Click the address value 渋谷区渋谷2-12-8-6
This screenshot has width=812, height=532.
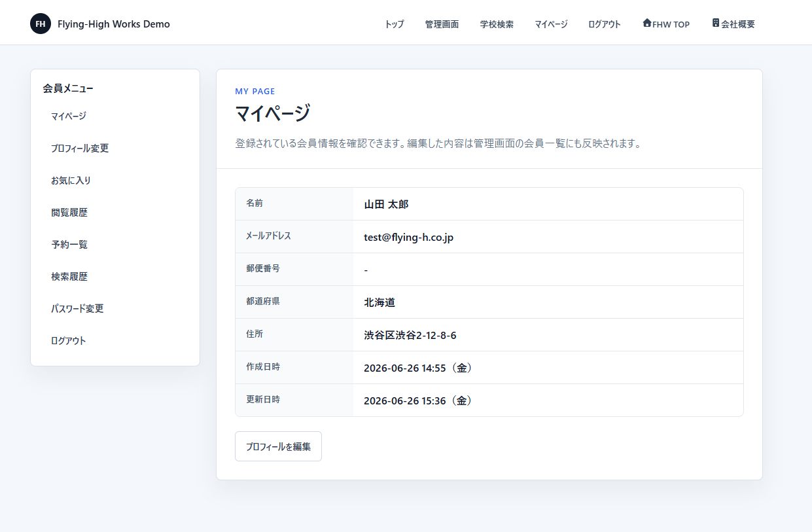pos(410,335)
